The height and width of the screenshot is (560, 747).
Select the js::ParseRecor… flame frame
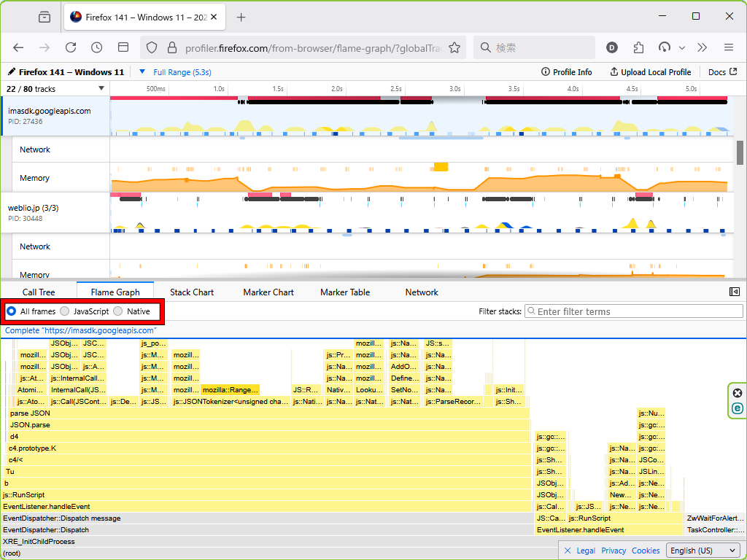(453, 402)
